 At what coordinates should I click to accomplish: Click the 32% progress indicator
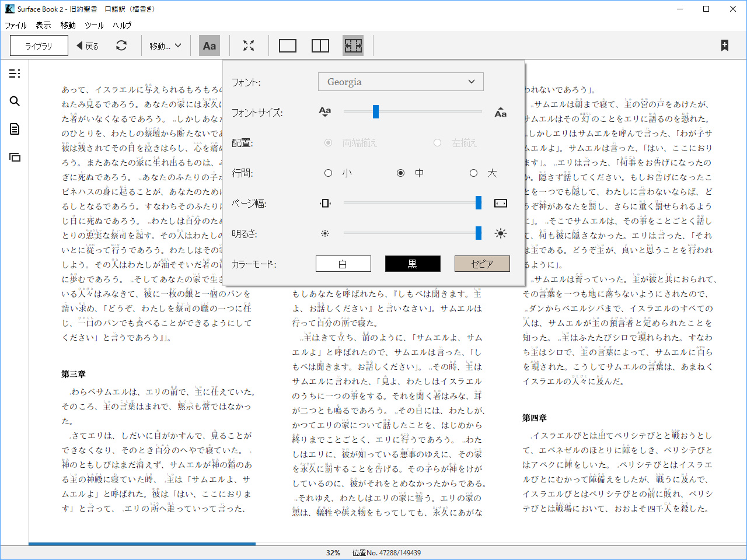[333, 552]
